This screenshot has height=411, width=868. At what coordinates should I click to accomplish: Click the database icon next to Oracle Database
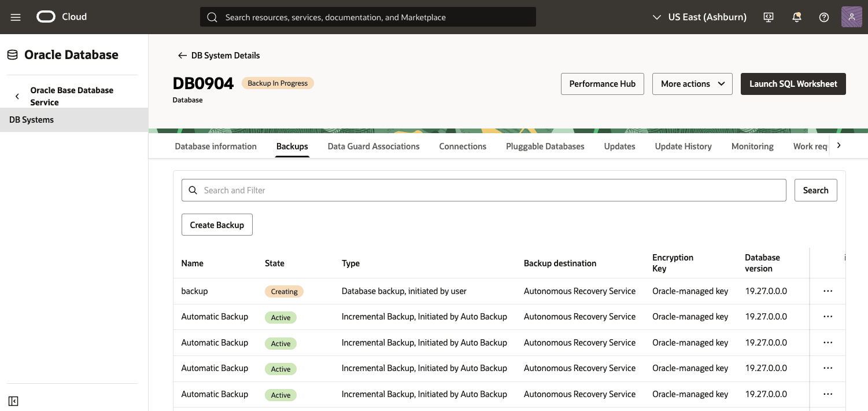tap(12, 54)
